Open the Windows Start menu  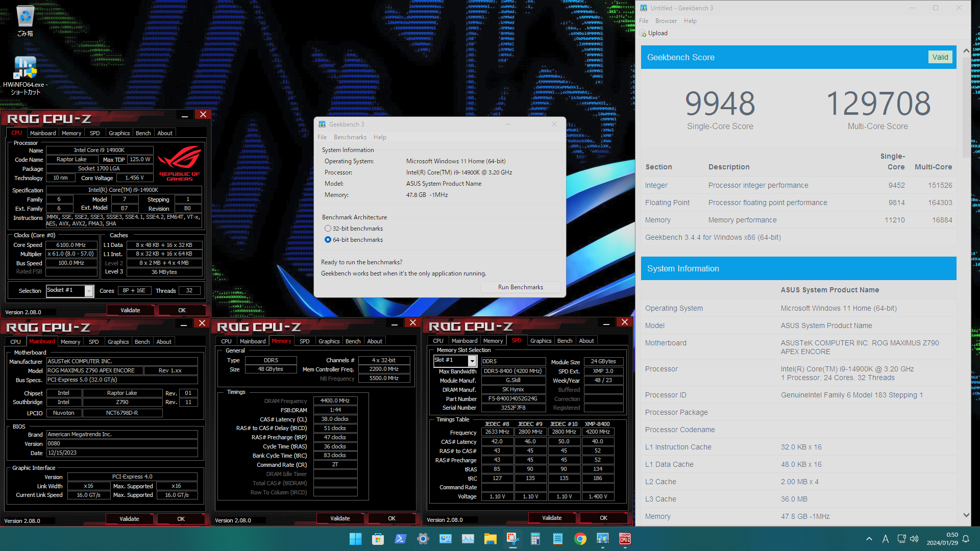coord(355,539)
